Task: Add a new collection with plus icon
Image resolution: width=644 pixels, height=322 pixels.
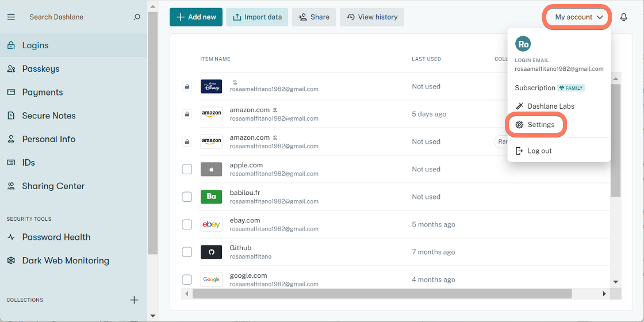Action: click(x=134, y=300)
